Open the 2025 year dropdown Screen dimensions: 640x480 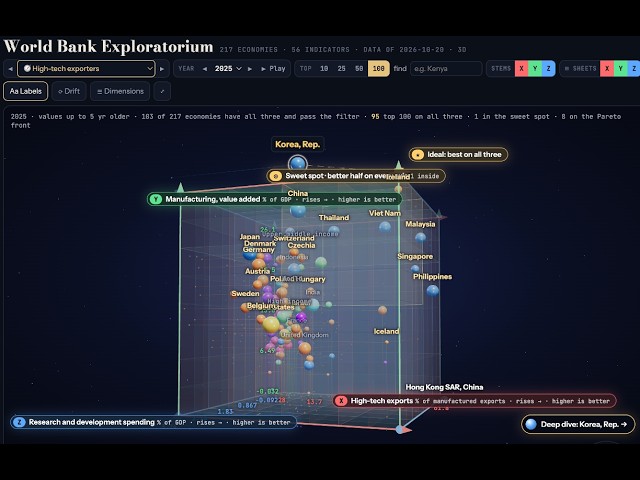coord(228,69)
